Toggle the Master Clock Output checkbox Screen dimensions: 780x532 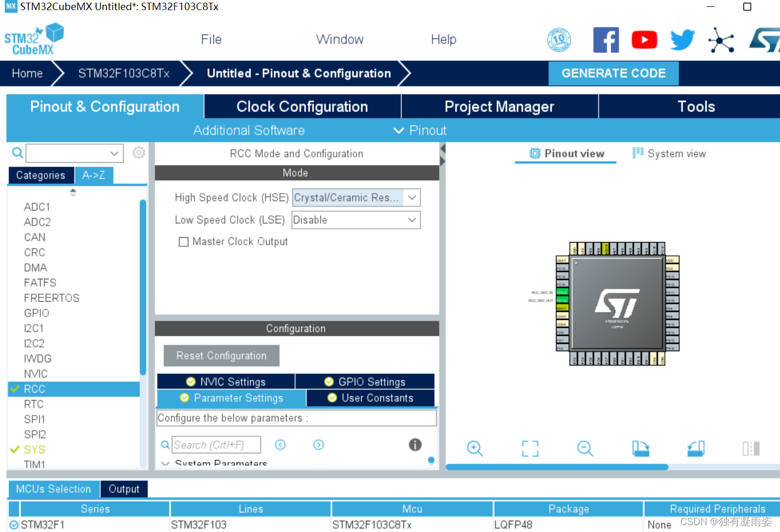point(184,242)
